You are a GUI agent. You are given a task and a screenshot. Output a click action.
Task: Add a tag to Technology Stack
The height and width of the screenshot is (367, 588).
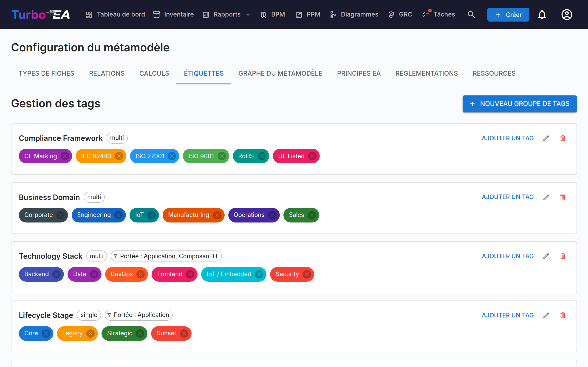508,256
